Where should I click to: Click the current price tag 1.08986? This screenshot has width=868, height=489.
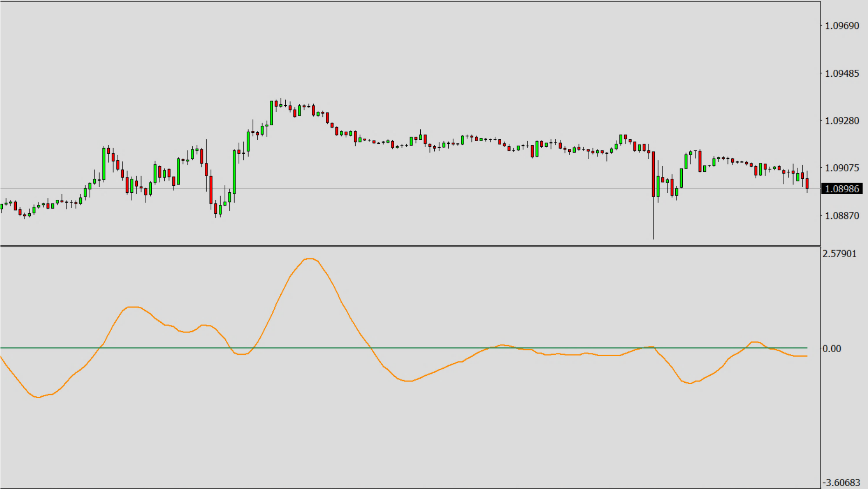pyautogui.click(x=842, y=189)
